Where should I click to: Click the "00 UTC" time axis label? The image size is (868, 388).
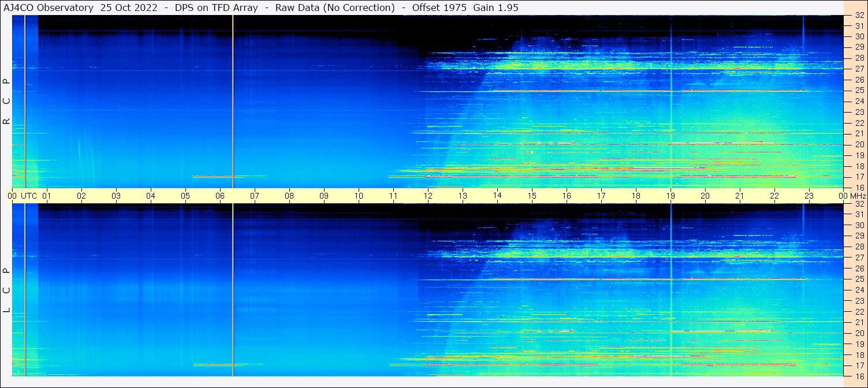click(x=23, y=196)
